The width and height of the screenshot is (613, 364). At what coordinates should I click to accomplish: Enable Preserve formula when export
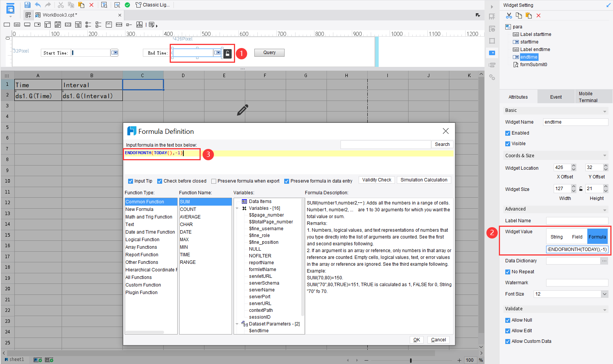pos(214,181)
